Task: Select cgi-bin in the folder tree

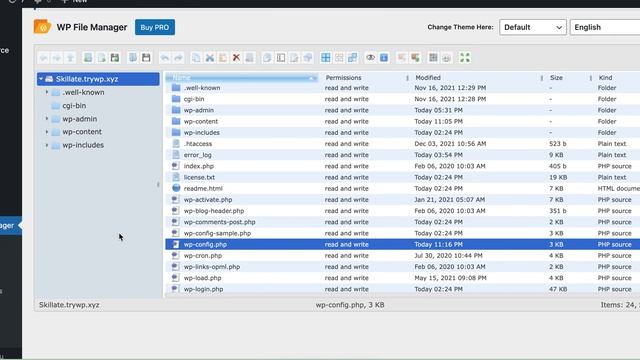Action: pyautogui.click(x=74, y=105)
